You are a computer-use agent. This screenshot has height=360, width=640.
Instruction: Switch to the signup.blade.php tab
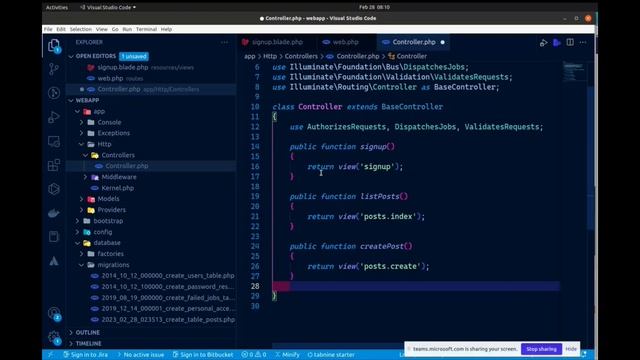[278, 42]
